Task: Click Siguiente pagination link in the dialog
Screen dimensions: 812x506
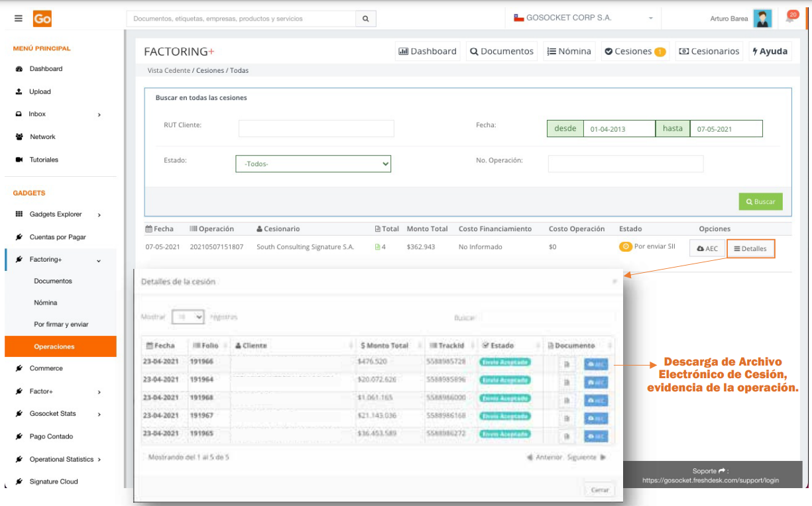Action: 586,457
